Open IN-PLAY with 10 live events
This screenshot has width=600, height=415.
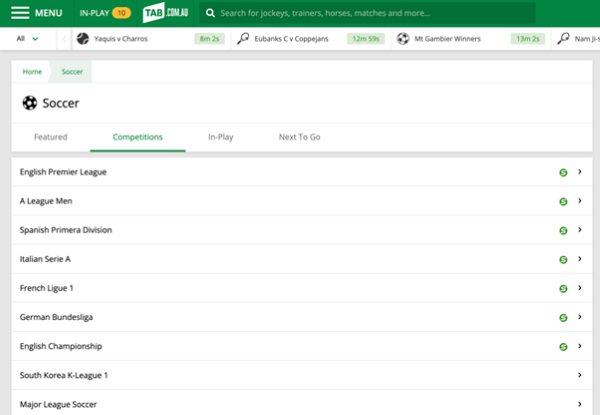click(105, 13)
